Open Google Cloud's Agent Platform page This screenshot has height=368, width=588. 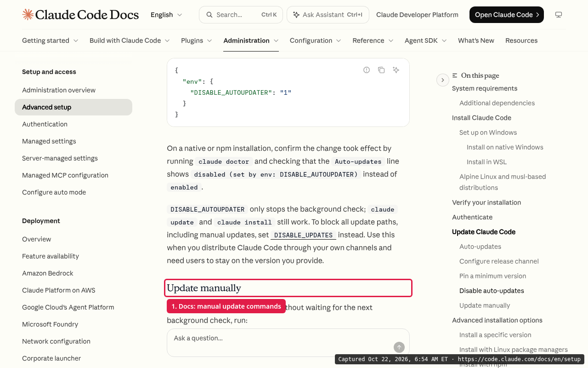[x=68, y=307]
